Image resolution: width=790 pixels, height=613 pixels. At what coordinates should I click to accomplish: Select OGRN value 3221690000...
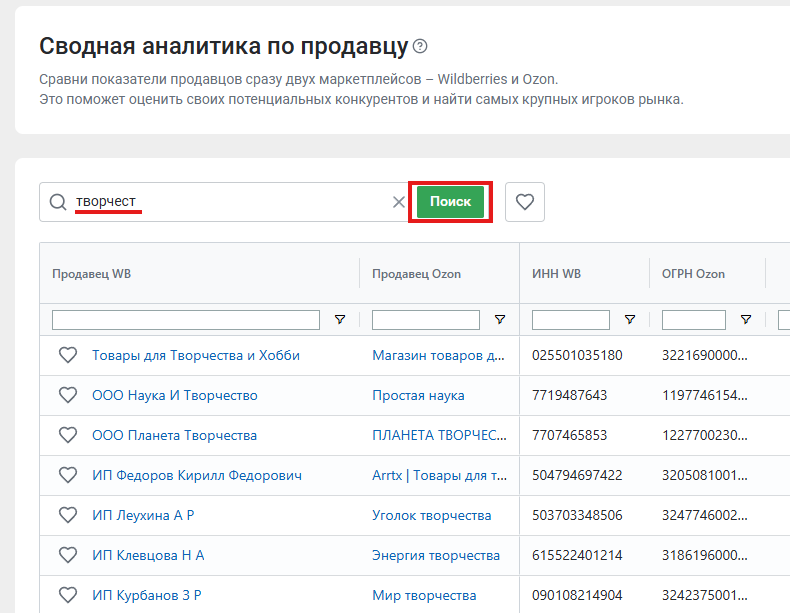click(x=705, y=356)
